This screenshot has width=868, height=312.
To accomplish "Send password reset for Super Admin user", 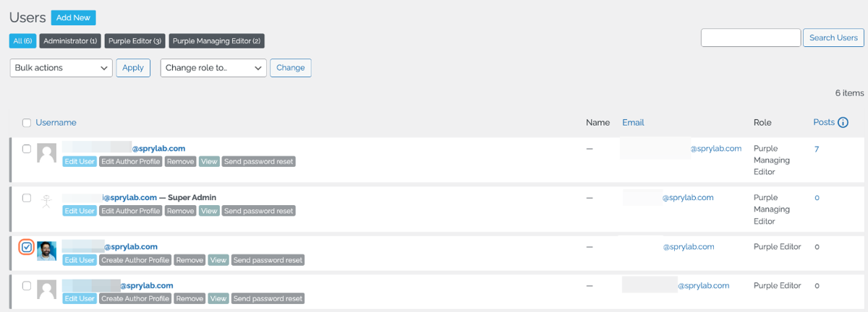I will pos(258,211).
